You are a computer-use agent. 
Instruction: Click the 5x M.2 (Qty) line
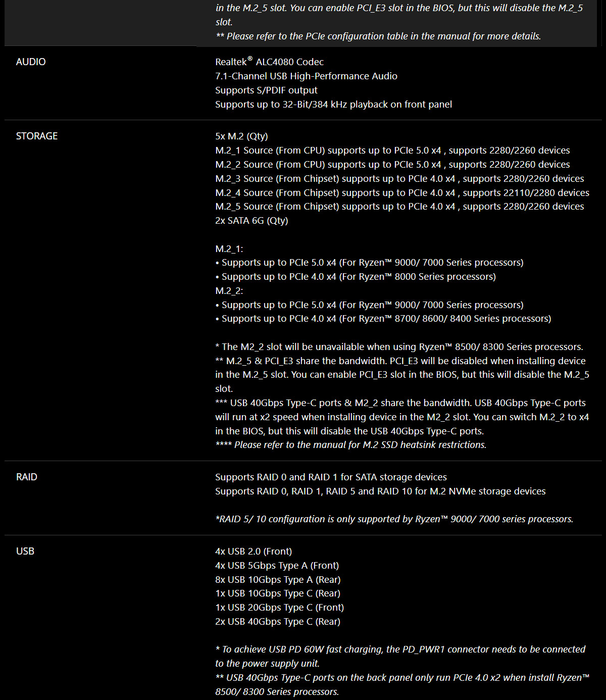pos(241,136)
